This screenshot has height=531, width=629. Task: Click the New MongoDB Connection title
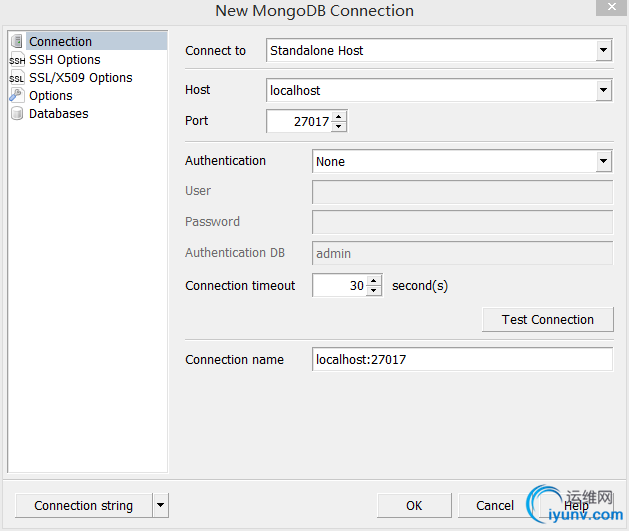tap(314, 10)
